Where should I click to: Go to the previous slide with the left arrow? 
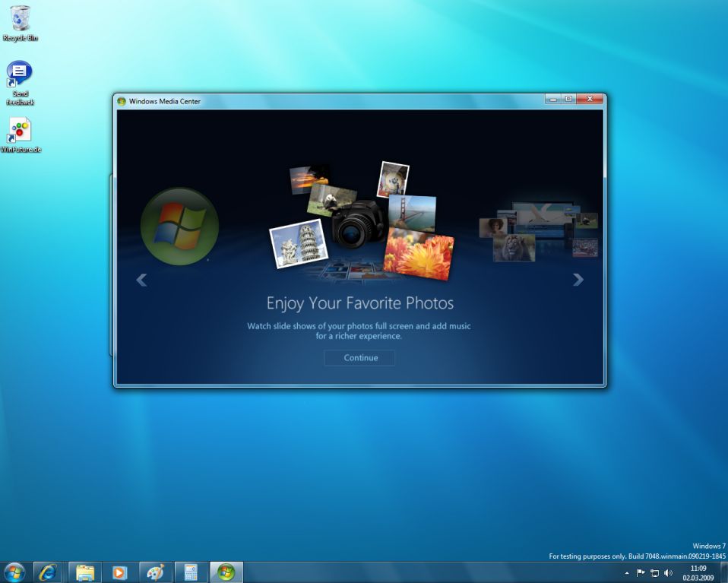[141, 280]
